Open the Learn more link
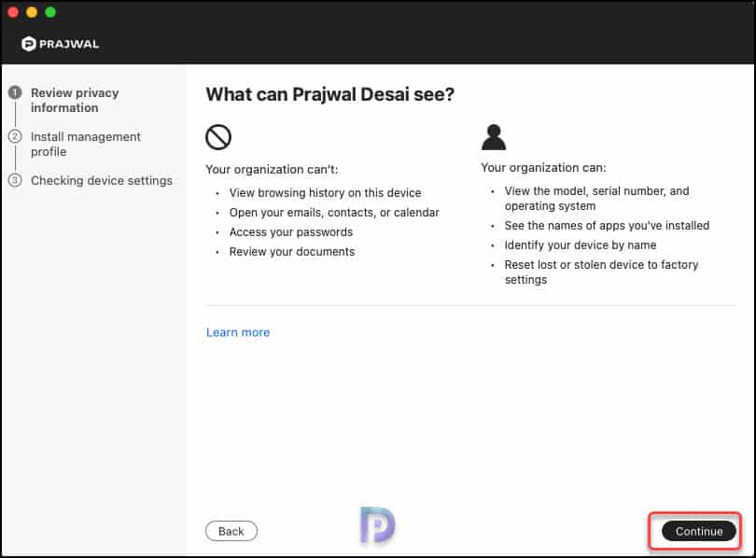Screen dimensions: 756x558 coord(238,332)
